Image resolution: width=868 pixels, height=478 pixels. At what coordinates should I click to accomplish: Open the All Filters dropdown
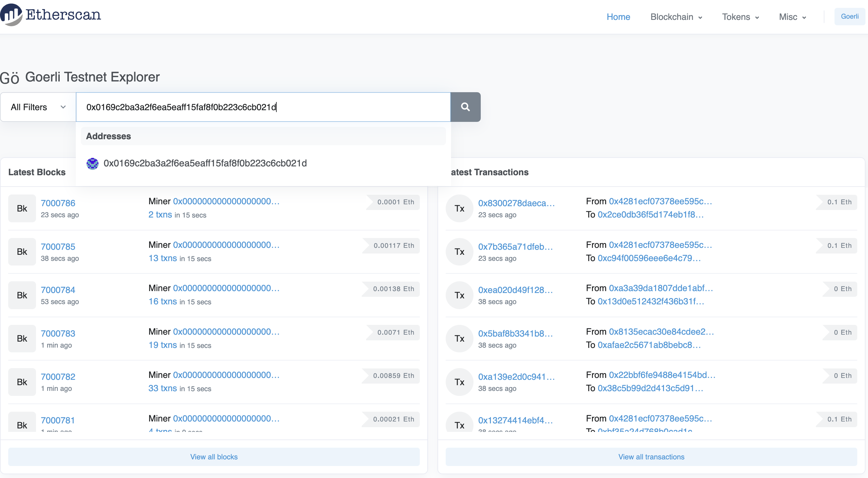tap(38, 107)
